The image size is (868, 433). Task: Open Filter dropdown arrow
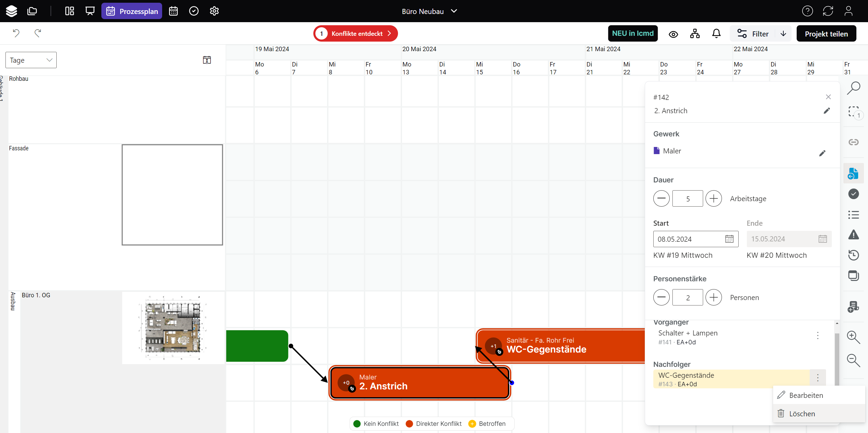783,34
